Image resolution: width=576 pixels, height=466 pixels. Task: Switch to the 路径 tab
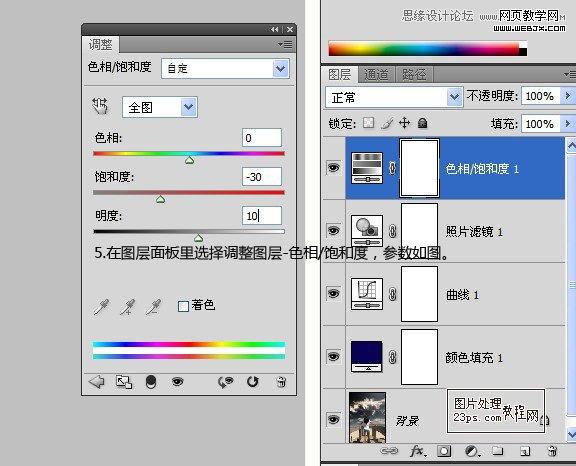point(414,75)
